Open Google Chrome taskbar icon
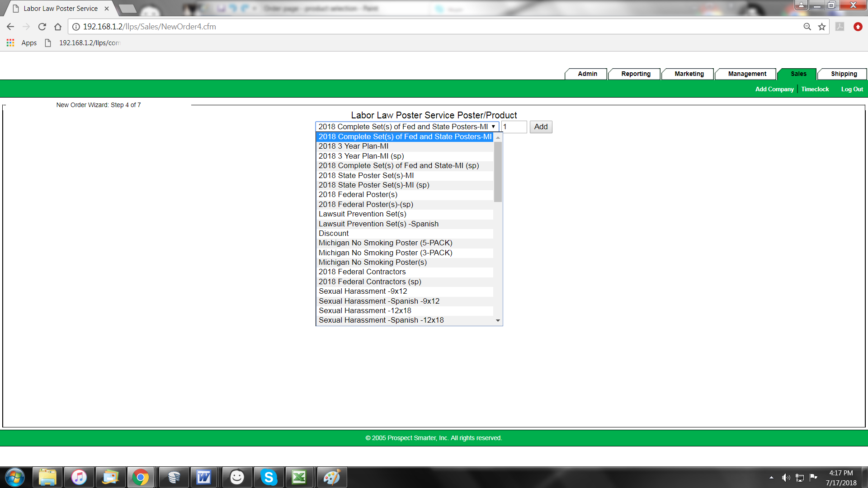Screen dimensions: 868x488 click(141, 477)
